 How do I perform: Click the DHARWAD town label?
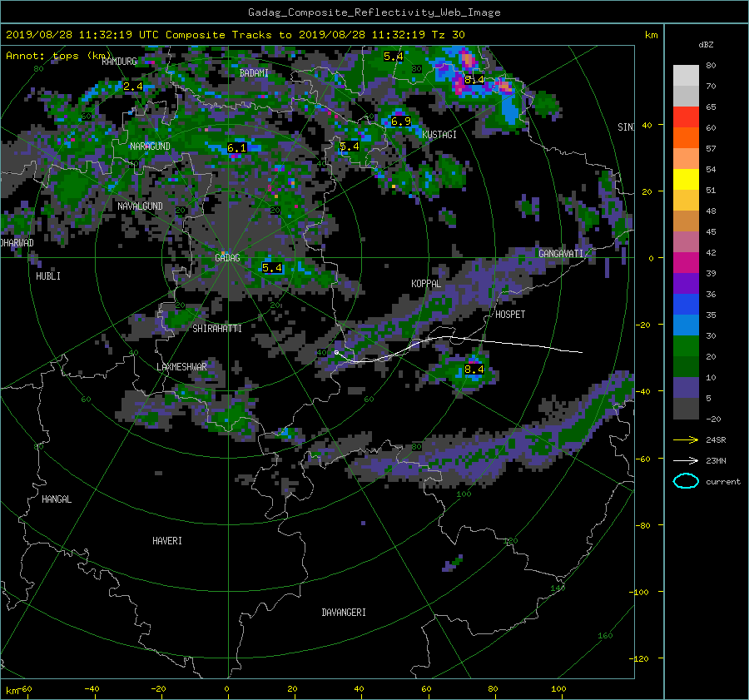17,243
